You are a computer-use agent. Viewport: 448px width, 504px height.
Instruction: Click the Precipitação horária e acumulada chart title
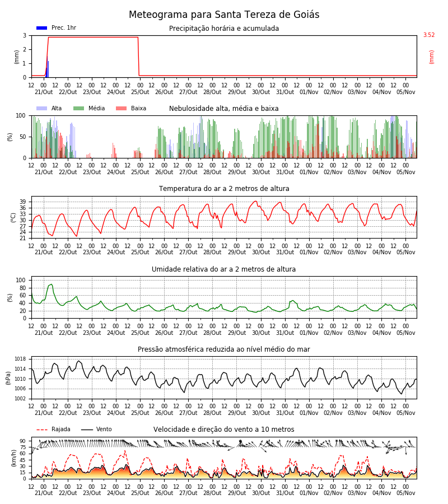click(x=224, y=29)
